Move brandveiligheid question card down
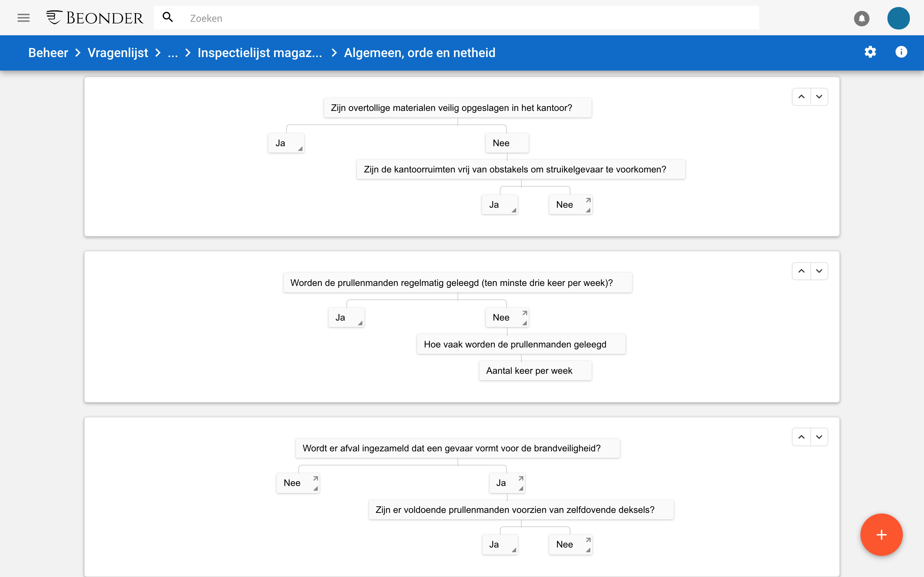 (819, 437)
